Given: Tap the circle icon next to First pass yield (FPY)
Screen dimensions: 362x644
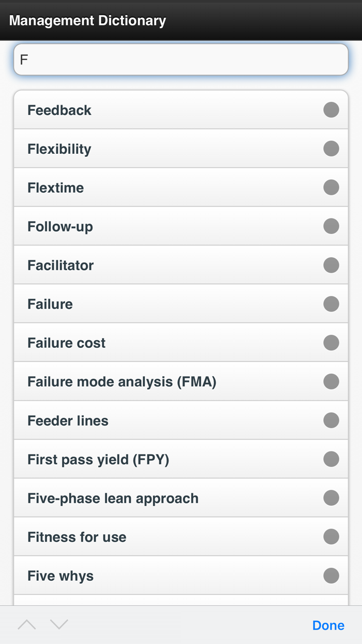Looking at the screenshot, I should (x=331, y=459).
